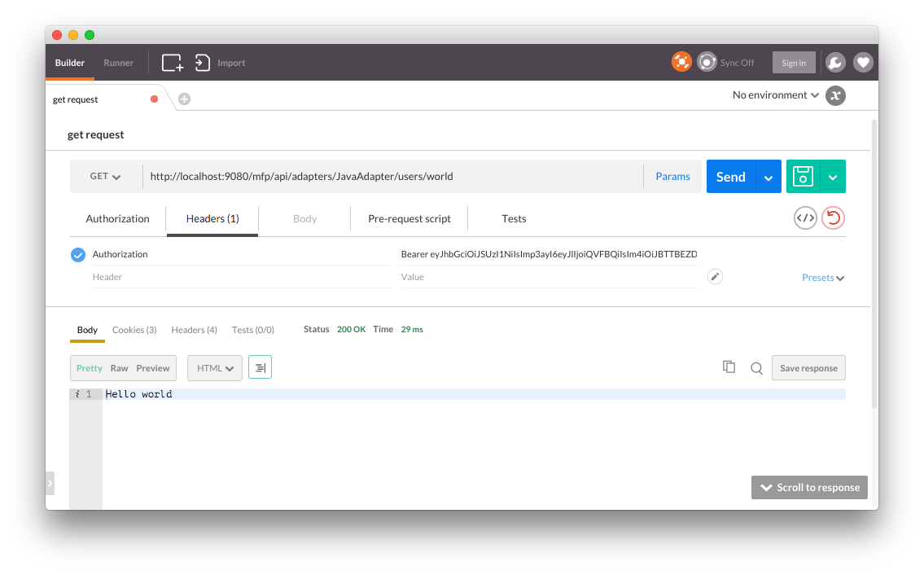Click the blue Send button
The height and width of the screenshot is (575, 924).
click(x=730, y=177)
